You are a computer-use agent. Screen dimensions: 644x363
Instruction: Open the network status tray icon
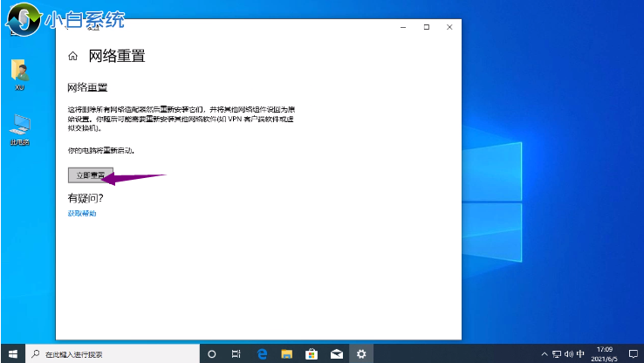(x=555, y=354)
